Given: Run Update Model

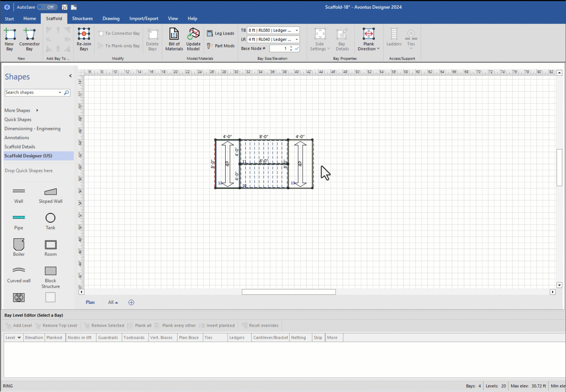Looking at the screenshot, I should [193, 39].
